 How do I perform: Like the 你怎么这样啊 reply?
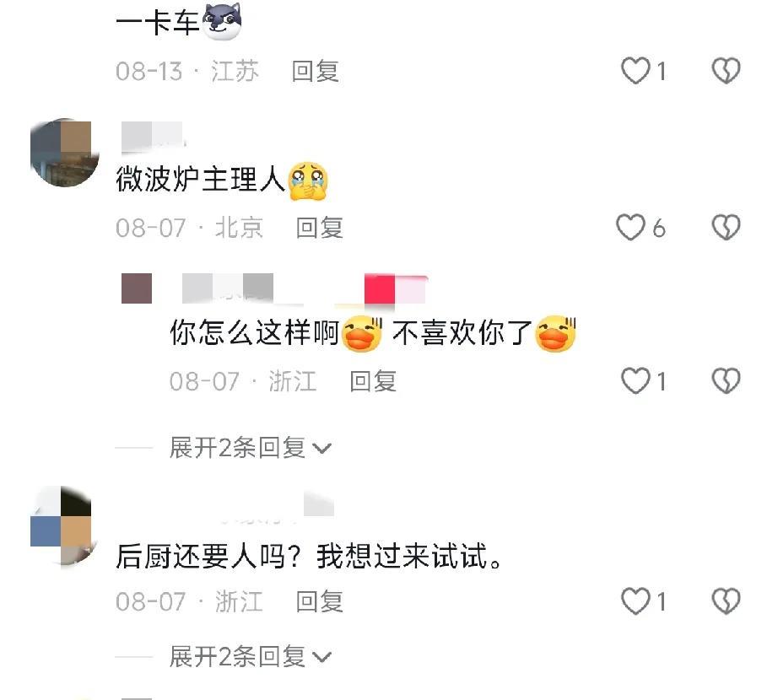point(635,380)
